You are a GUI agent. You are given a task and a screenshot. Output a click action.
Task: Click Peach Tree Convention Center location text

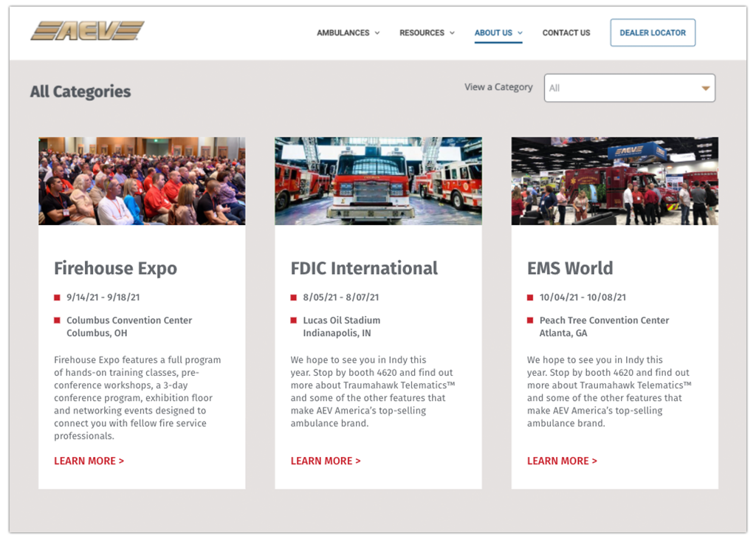pyautogui.click(x=604, y=326)
